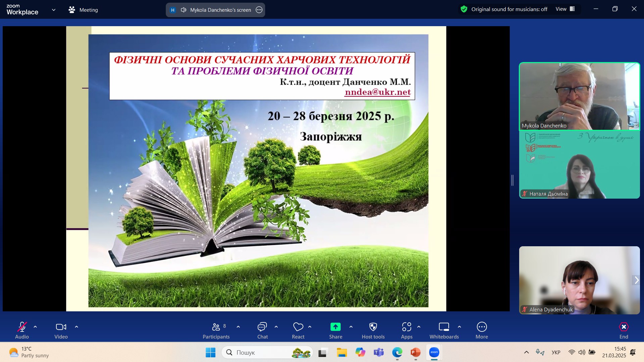Click the green Share screen button

coord(336,330)
